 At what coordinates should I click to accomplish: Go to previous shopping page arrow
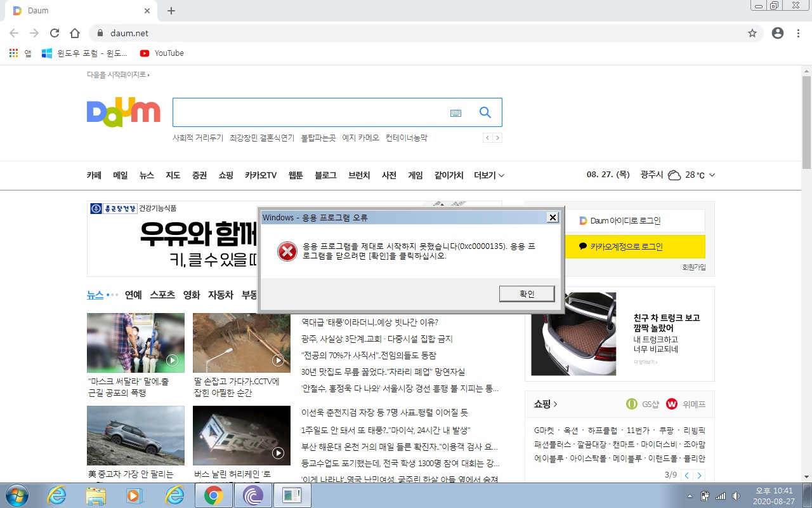(688, 476)
